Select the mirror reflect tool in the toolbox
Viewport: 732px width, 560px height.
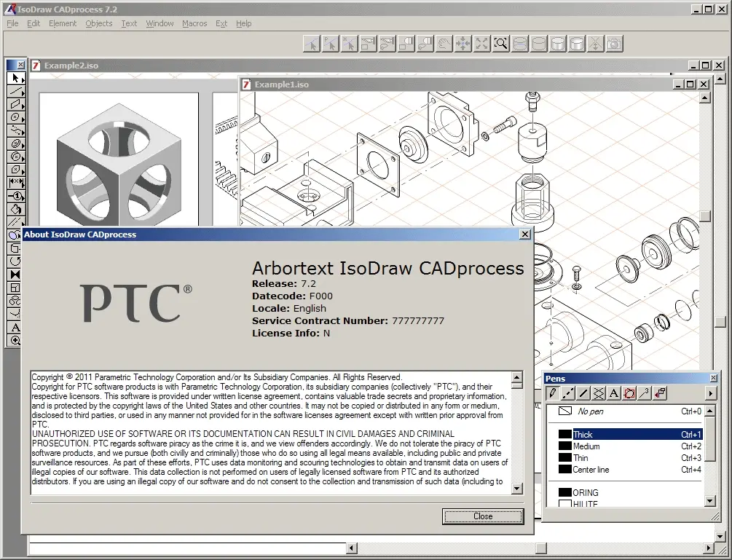(x=15, y=275)
